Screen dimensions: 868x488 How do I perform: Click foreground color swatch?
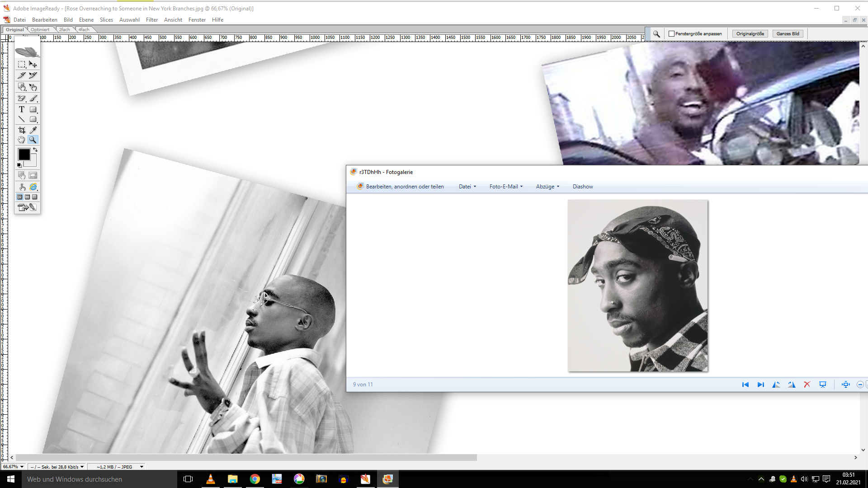click(x=24, y=155)
